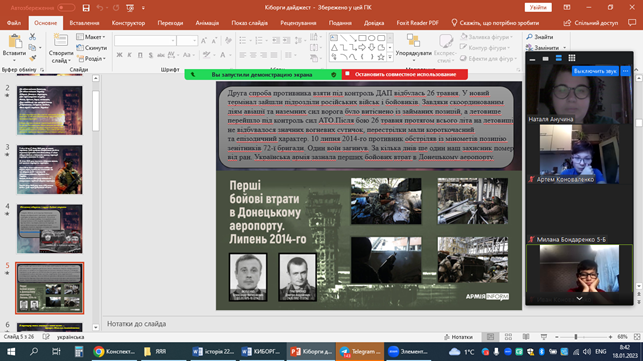Stop sharing with Остановить совместное использование
The image size is (643, 361).
click(x=405, y=74)
